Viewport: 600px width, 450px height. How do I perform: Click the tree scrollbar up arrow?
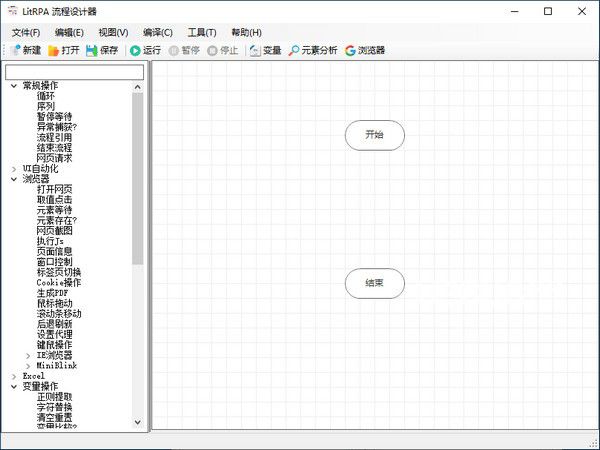[138, 87]
